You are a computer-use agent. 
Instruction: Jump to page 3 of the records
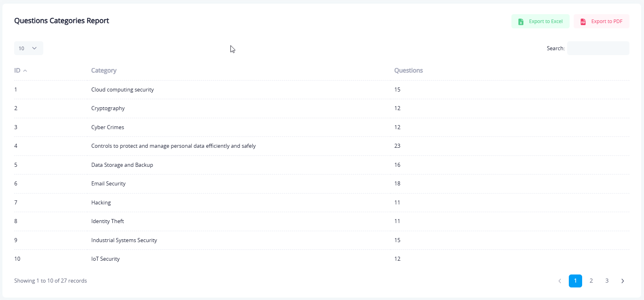coord(607,281)
